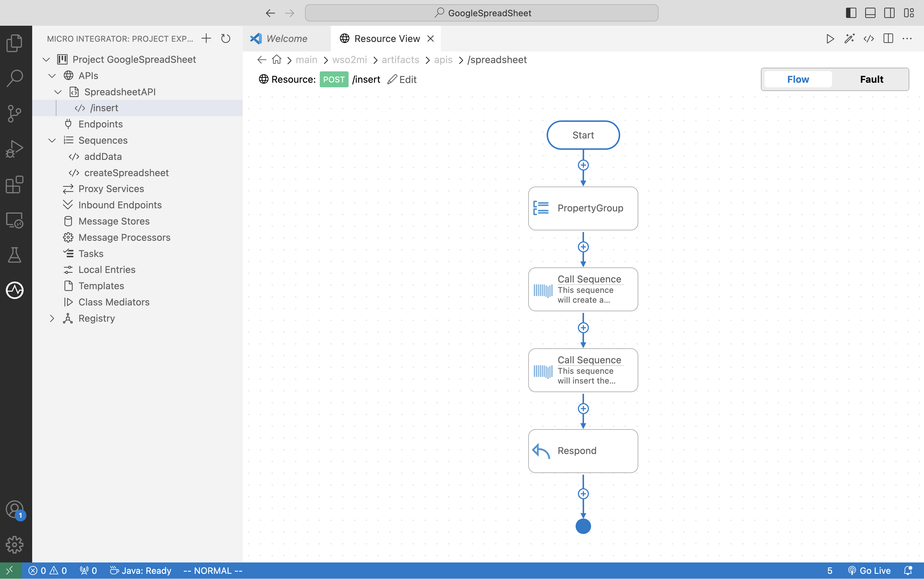Switch to Flow view
The width and height of the screenshot is (924, 579).
tap(798, 79)
